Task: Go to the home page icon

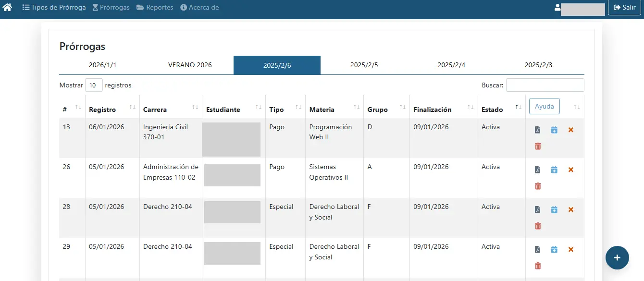Action: pyautogui.click(x=7, y=8)
